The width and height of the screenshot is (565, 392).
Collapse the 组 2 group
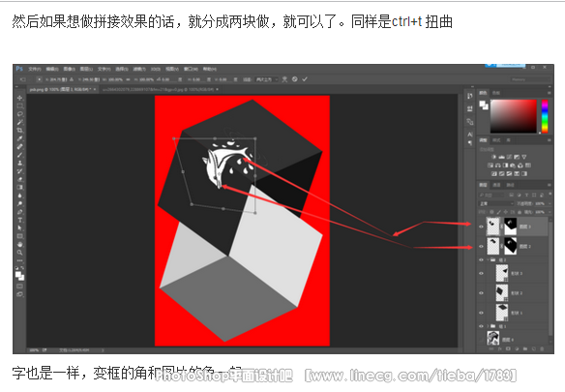(489, 259)
